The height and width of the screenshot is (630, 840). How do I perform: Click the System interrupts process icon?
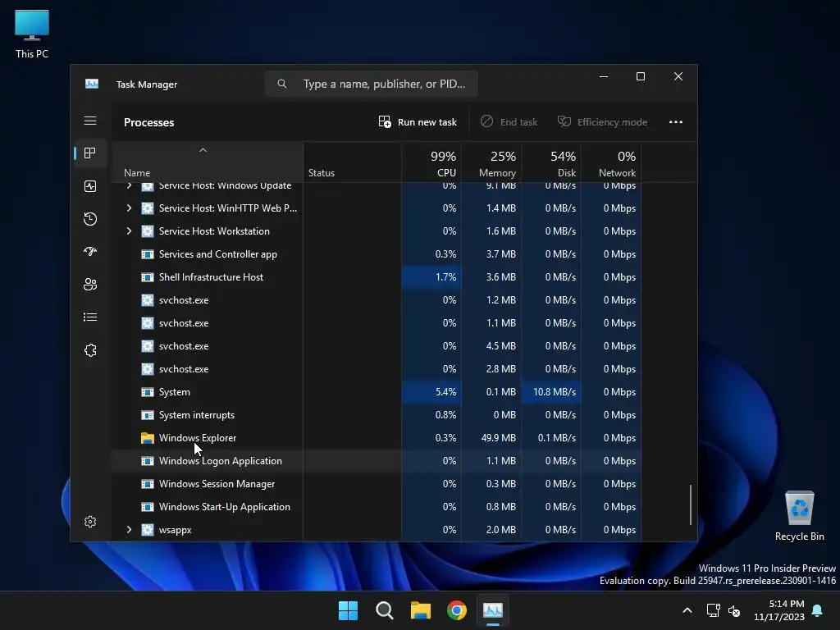[x=148, y=415]
